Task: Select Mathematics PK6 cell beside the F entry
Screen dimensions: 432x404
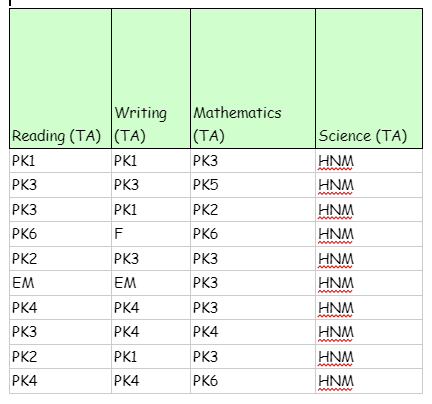Action: [x=253, y=234]
